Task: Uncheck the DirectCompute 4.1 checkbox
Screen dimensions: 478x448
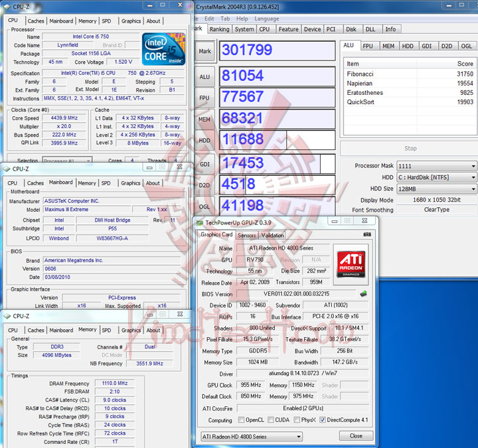Action: 323,420
